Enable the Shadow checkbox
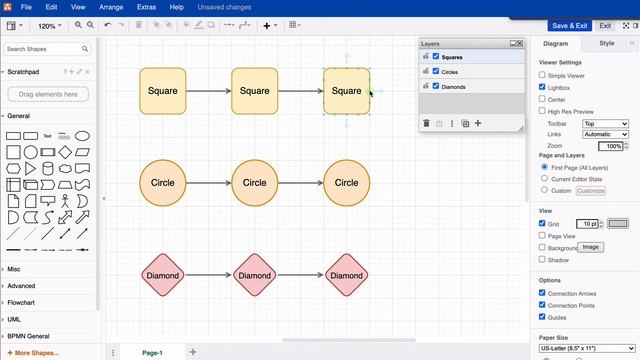Image resolution: width=640 pixels, height=360 pixels. (x=542, y=259)
